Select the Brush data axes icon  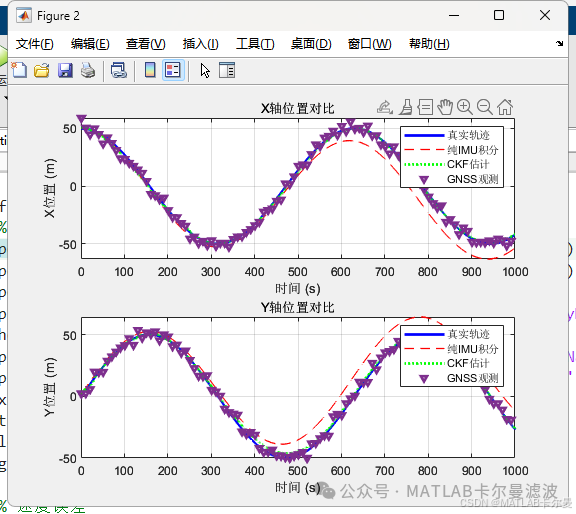406,107
